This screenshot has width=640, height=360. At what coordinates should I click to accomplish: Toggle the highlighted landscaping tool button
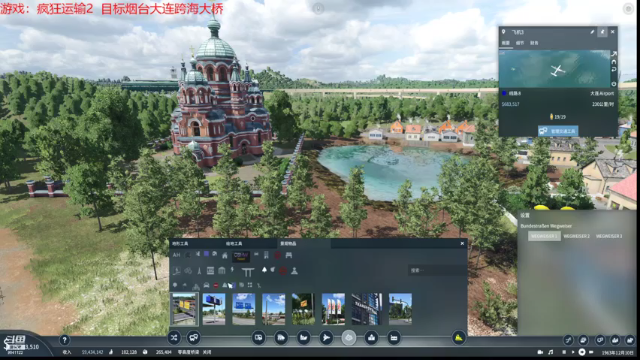pos(349,338)
